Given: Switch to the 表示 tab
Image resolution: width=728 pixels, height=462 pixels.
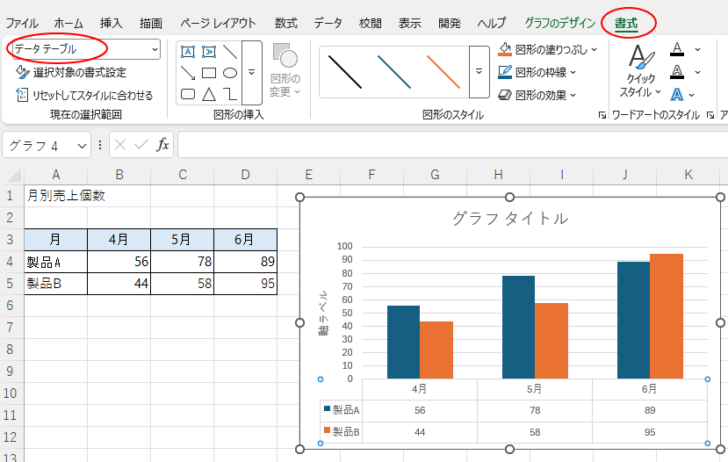Looking at the screenshot, I should pos(410,23).
